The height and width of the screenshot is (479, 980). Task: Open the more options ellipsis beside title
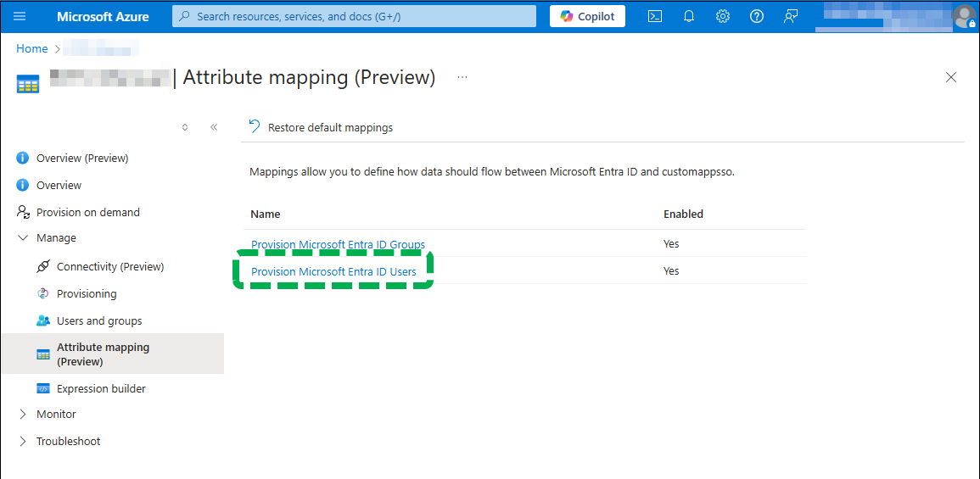tap(462, 77)
